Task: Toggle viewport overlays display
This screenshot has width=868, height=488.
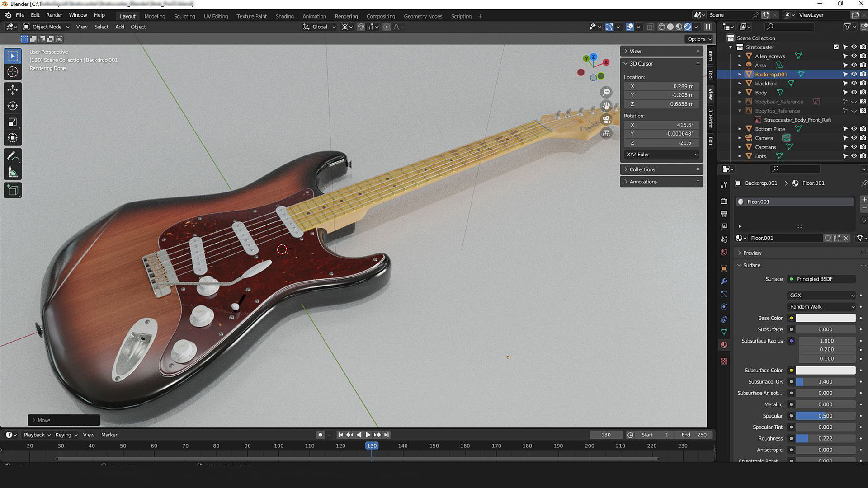Action: click(x=629, y=27)
